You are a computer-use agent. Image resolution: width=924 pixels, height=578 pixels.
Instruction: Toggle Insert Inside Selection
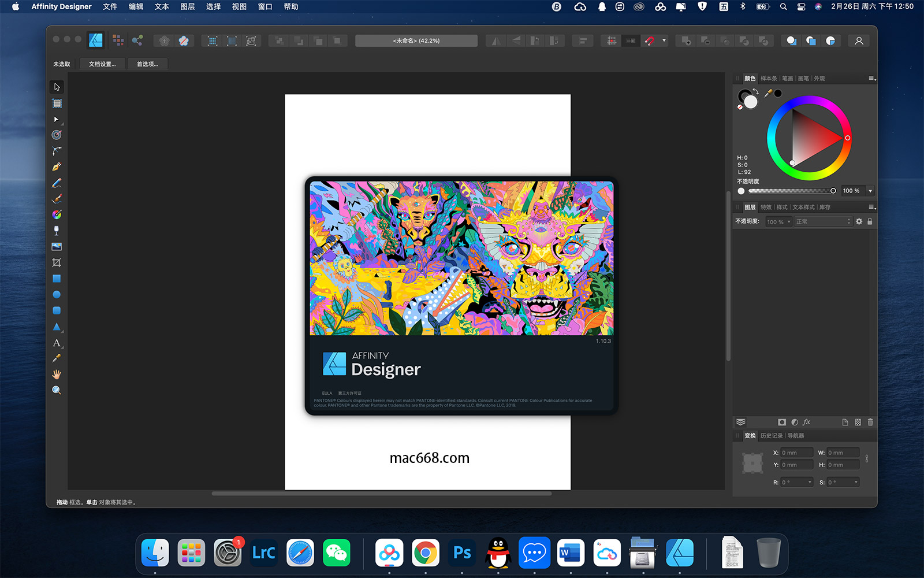[830, 40]
